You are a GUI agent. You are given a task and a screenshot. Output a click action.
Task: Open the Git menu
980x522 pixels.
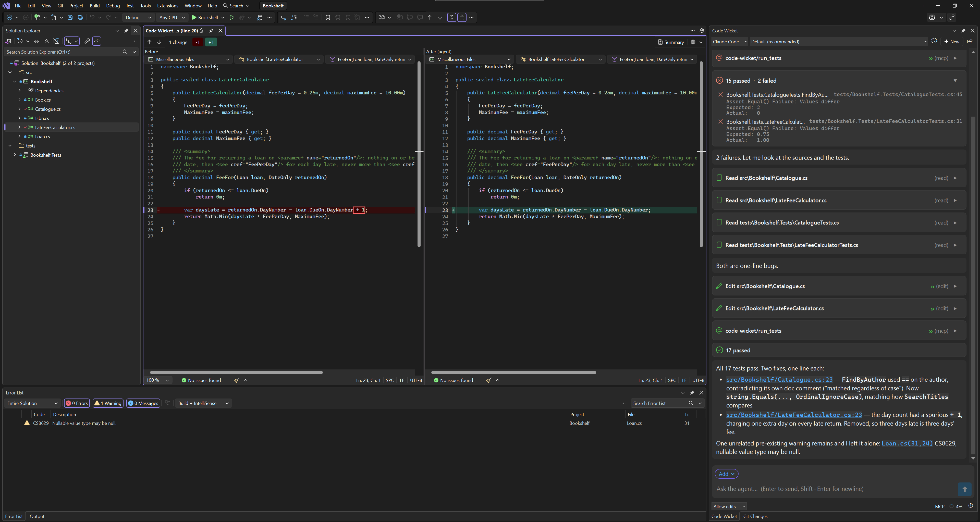click(x=60, y=6)
